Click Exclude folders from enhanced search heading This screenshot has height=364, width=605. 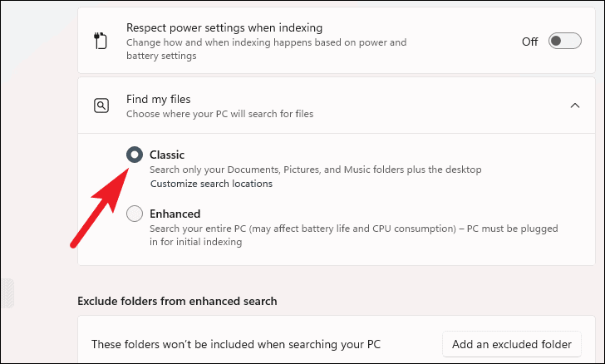coord(177,301)
